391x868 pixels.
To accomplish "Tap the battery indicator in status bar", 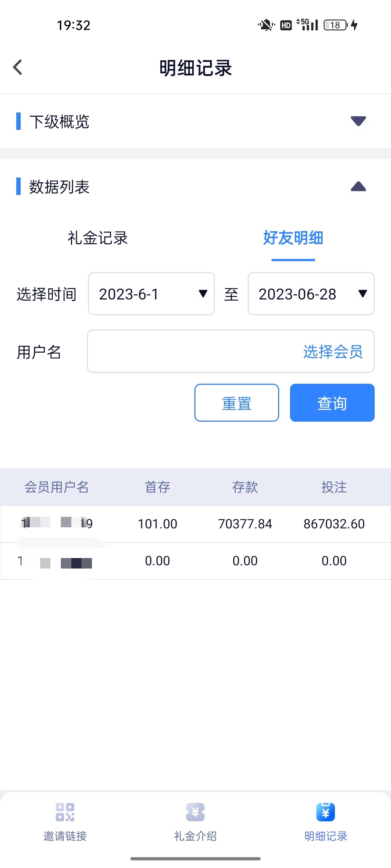I will pos(336,25).
